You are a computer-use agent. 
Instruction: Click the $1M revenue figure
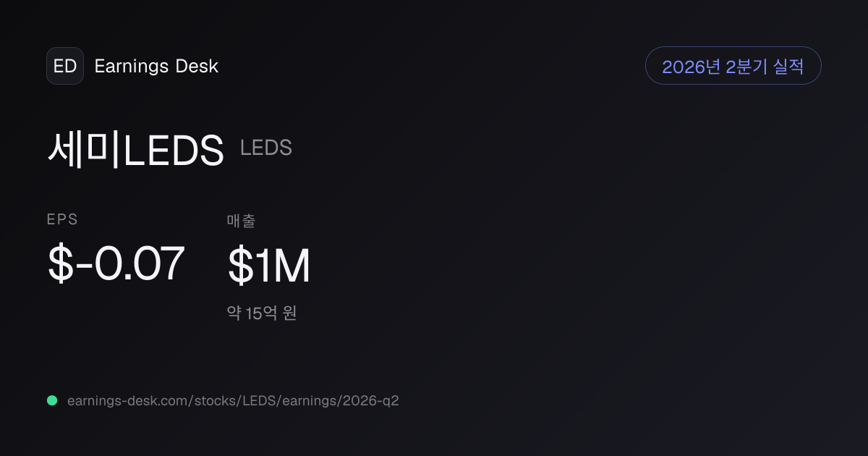pyautogui.click(x=269, y=265)
